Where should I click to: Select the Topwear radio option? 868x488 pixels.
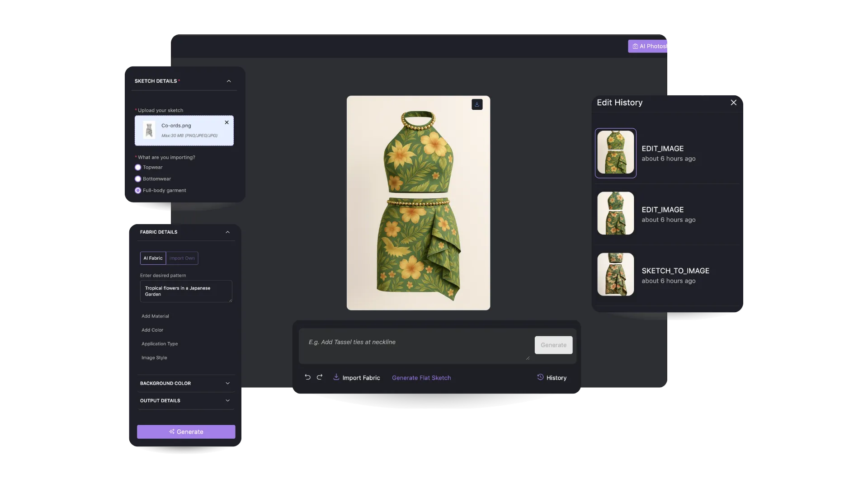[x=138, y=167]
